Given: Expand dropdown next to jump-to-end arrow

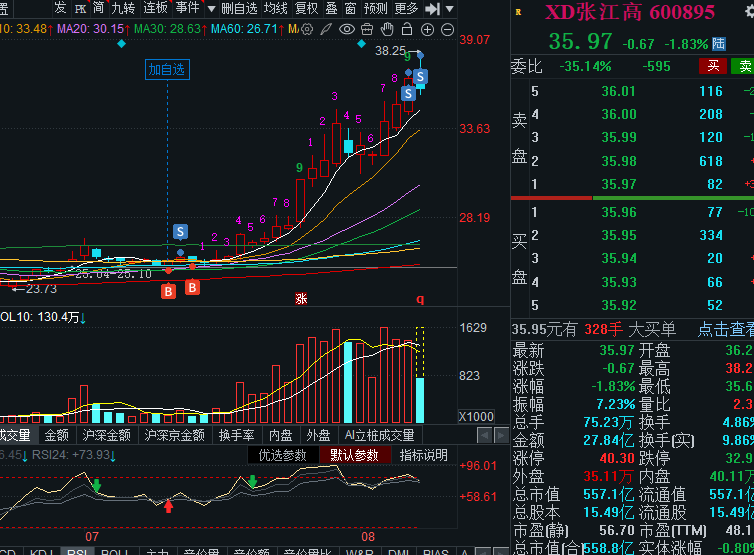Looking at the screenshot, I should click(450, 9).
